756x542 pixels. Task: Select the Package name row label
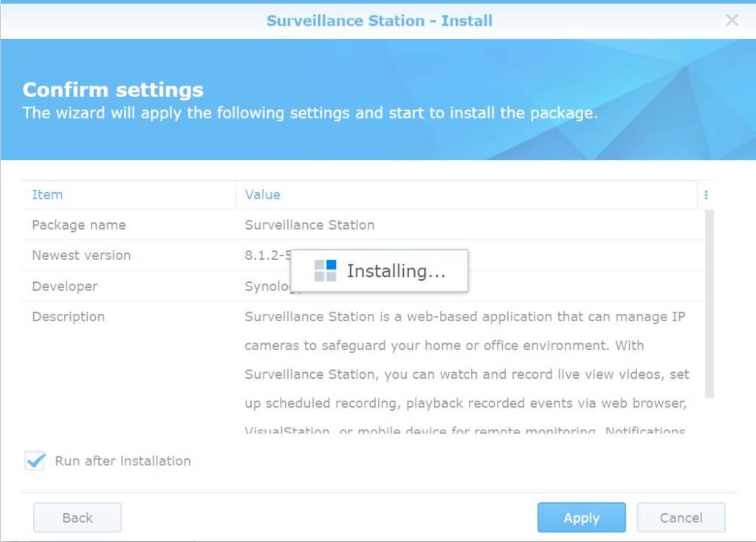pyautogui.click(x=79, y=225)
